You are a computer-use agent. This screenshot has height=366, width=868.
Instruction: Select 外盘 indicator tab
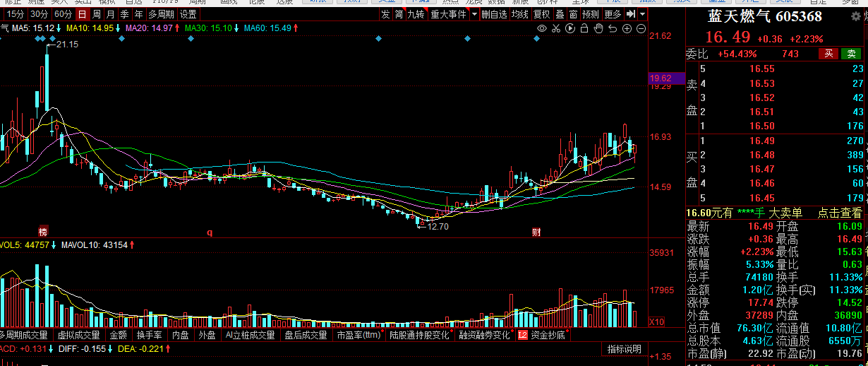point(207,335)
